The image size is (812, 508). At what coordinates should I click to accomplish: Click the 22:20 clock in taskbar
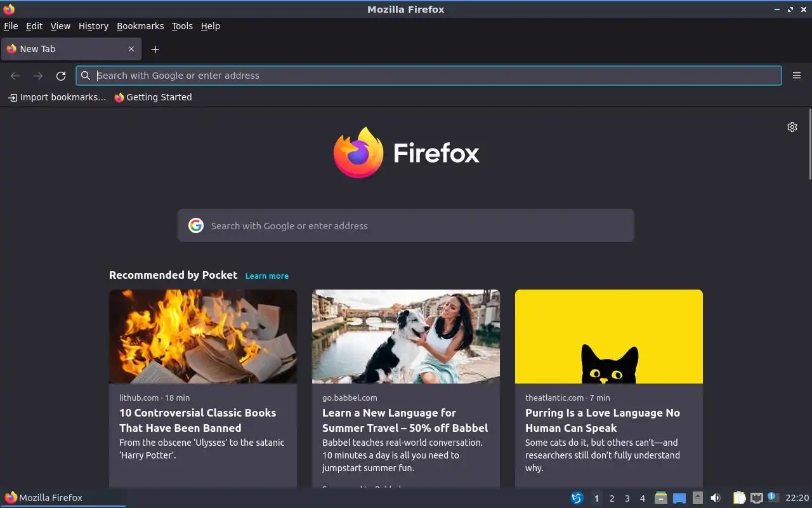tap(797, 498)
